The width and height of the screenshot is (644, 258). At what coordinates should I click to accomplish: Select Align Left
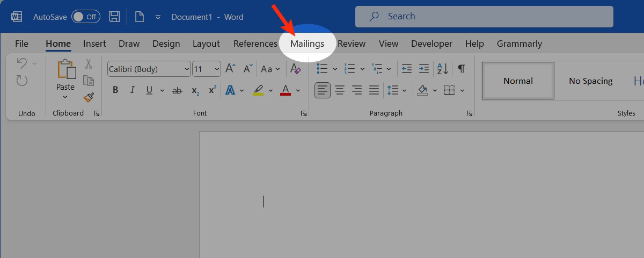coord(323,90)
